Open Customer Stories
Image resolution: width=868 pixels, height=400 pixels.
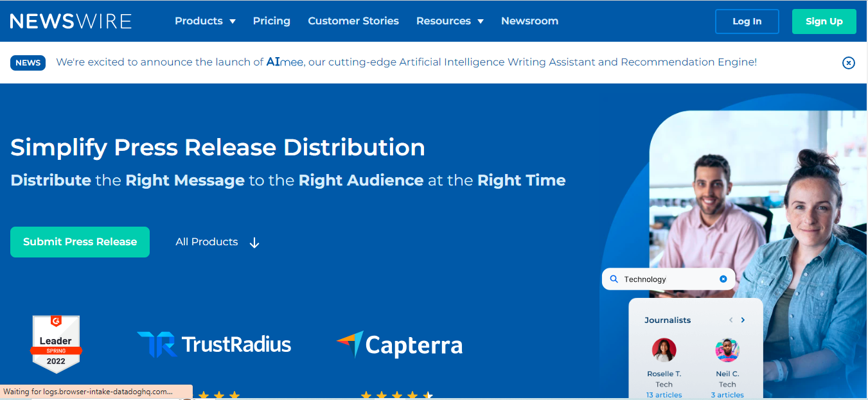click(x=353, y=21)
